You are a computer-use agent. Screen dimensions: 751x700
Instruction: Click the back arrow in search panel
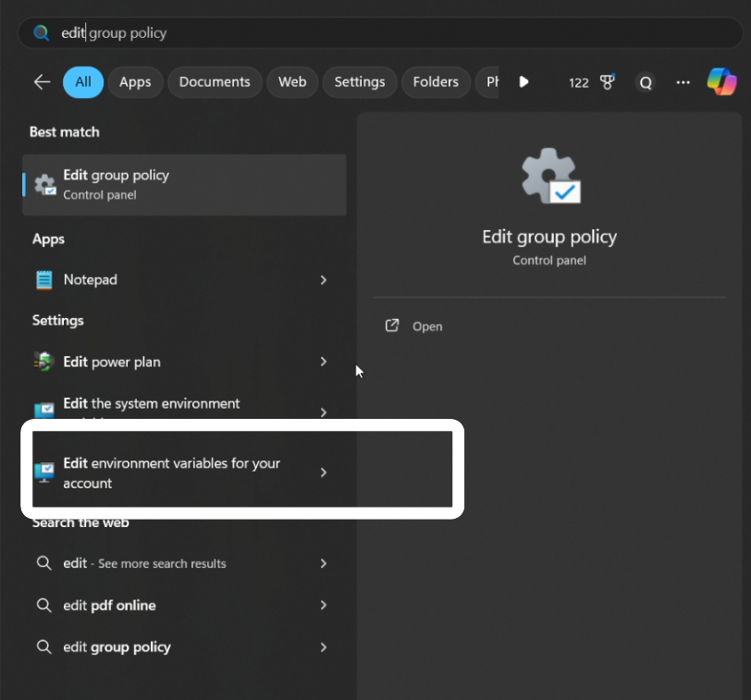click(42, 82)
